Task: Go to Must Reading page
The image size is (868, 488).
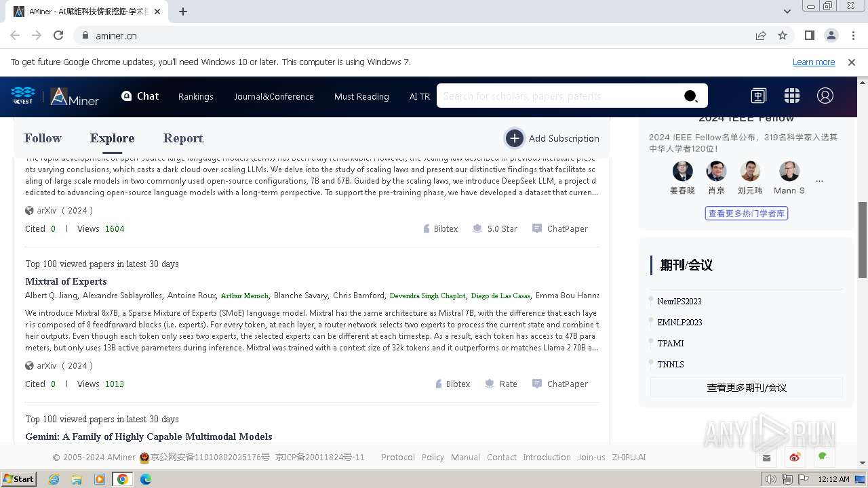Action: pos(361,96)
